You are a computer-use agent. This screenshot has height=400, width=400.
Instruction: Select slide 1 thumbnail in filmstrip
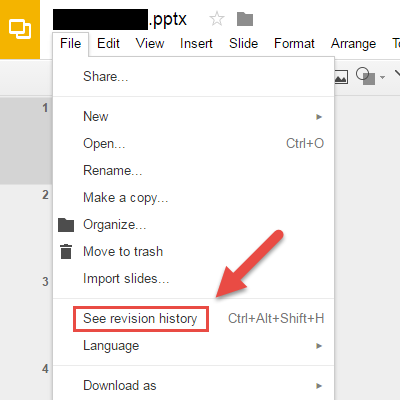[x=26, y=141]
